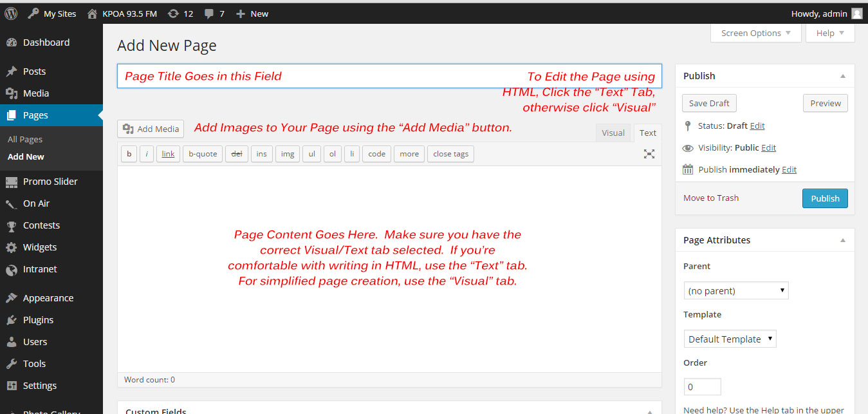Click the blue Publish button
Viewport: 868px width, 414px height.
coord(825,198)
